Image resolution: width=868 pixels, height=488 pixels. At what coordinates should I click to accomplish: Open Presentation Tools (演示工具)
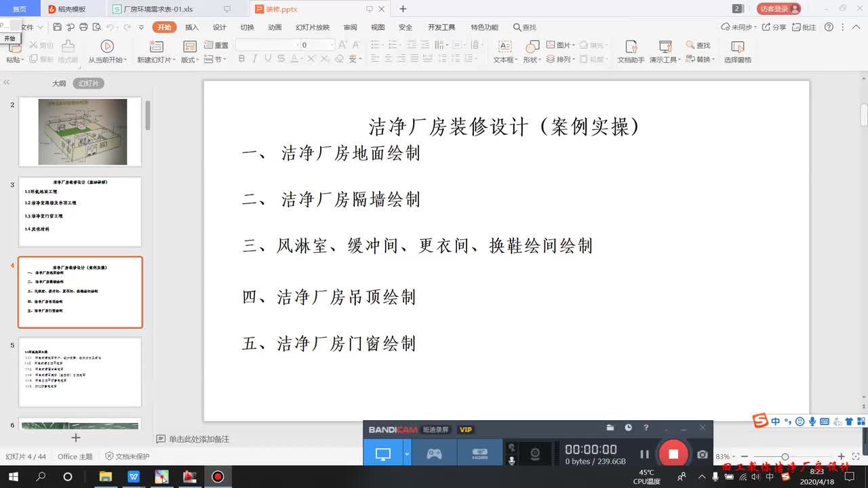pos(665,52)
